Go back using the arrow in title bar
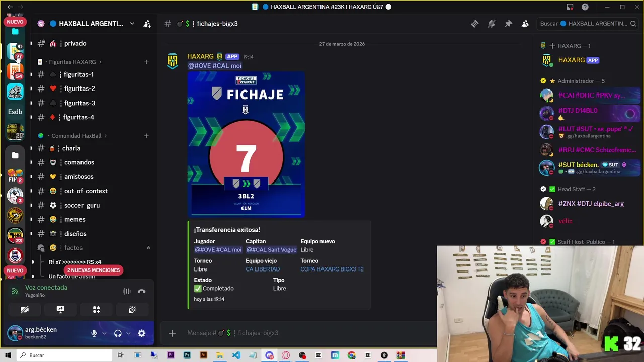Image resolution: width=644 pixels, height=362 pixels. click(10, 7)
